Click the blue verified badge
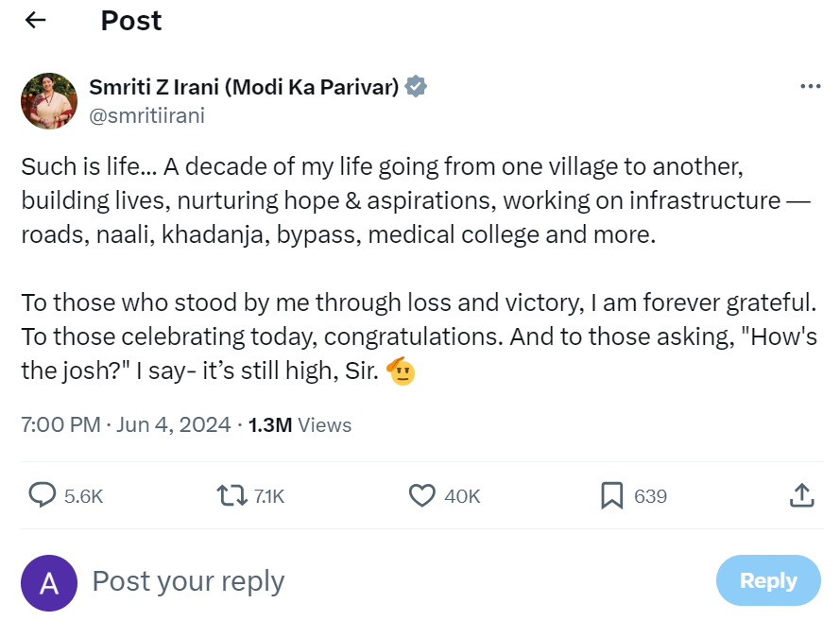 pyautogui.click(x=416, y=87)
